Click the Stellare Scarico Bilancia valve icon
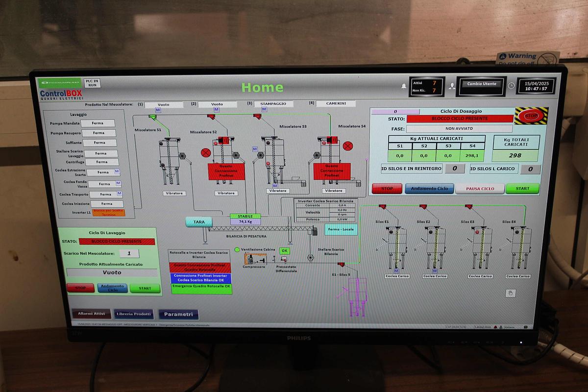Viewport: 588px width, 392px height. pos(310,257)
